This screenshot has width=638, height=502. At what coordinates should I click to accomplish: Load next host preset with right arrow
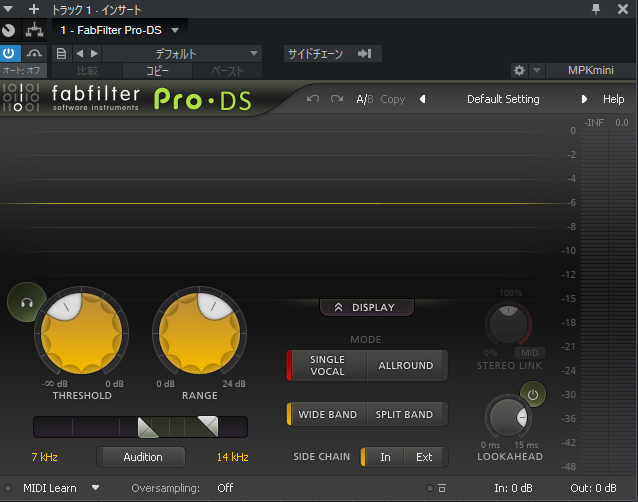94,53
